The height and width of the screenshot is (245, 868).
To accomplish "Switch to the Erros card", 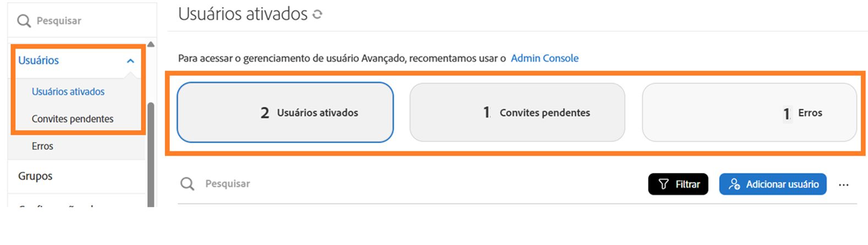I will (749, 112).
